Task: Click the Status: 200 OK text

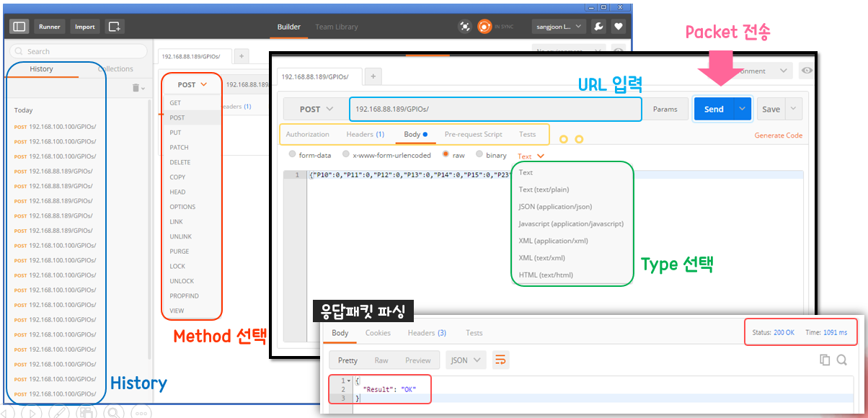Action: click(x=773, y=332)
